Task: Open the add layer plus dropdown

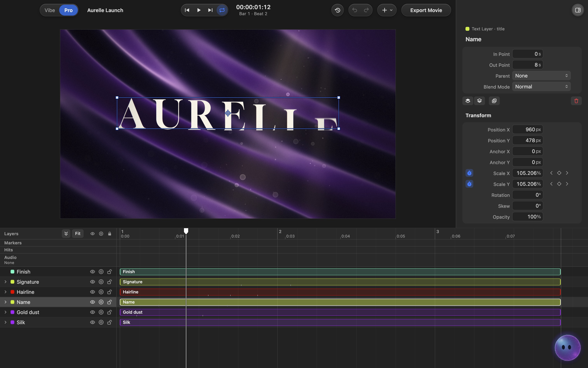Action: coord(387,10)
